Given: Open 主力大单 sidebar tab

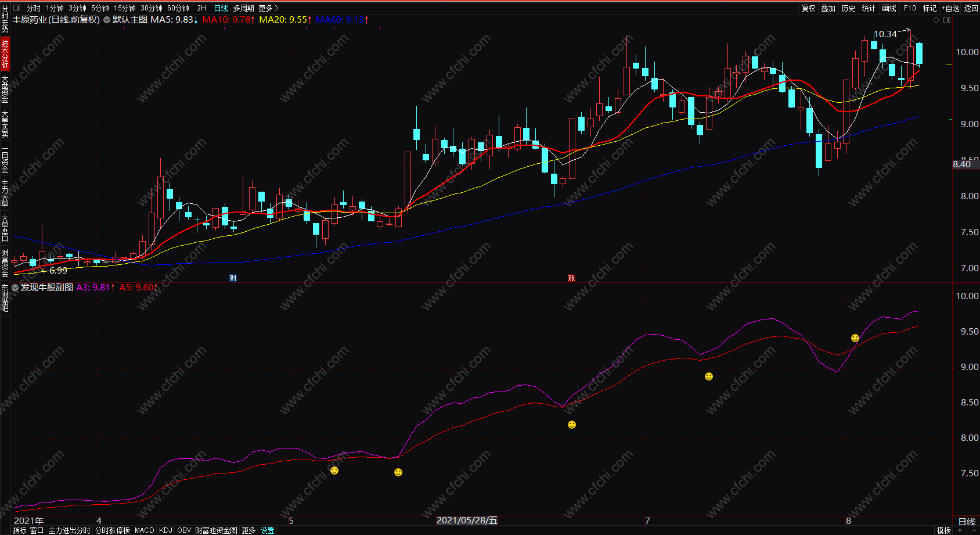Looking at the screenshot, I should point(5,193).
